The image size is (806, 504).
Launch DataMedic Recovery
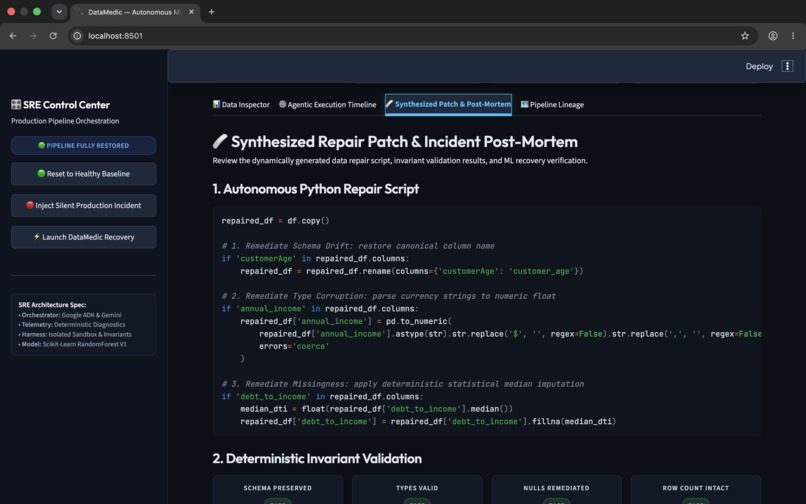(x=83, y=237)
